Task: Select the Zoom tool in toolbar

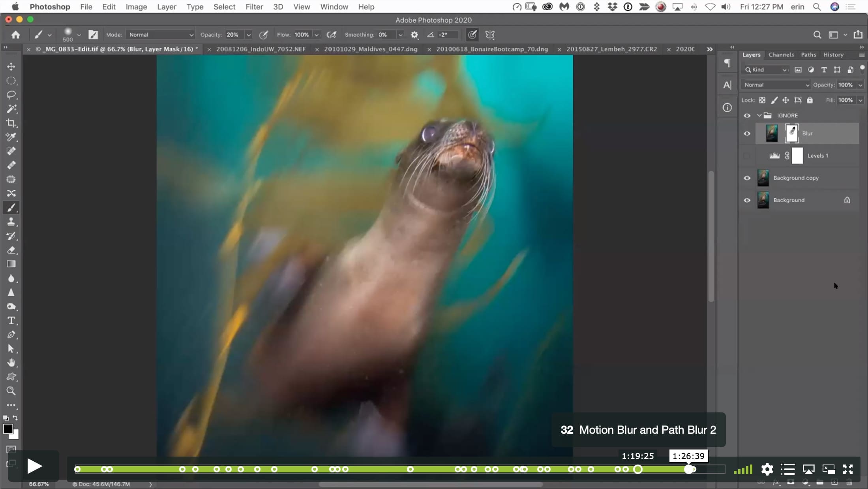Action: coord(11,391)
